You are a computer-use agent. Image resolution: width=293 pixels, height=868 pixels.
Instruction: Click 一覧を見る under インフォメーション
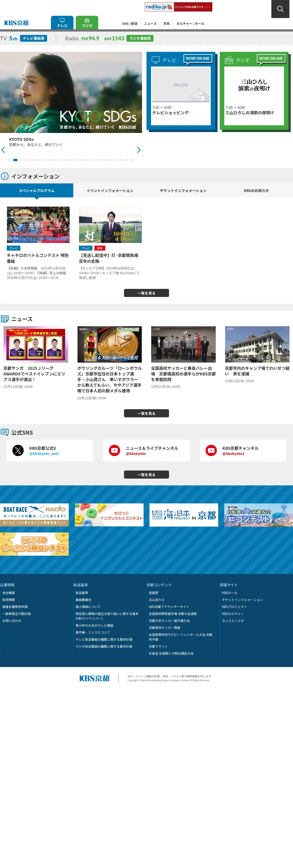[146, 293]
